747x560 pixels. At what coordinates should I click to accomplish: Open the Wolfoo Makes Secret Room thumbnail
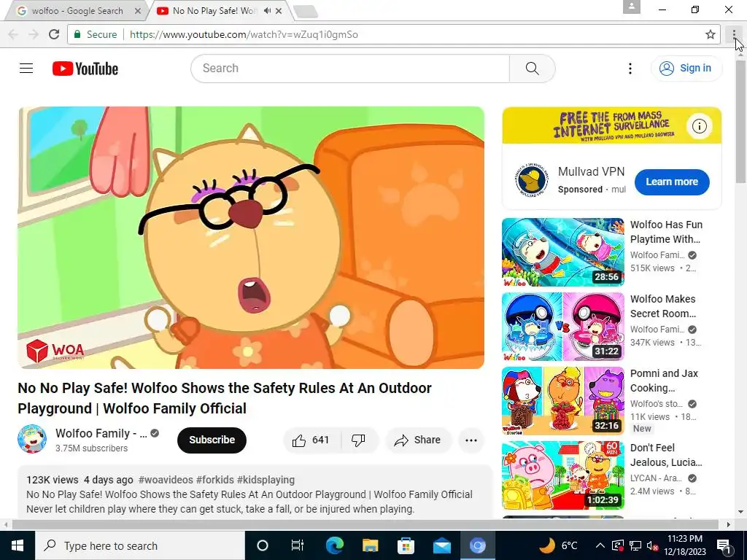pyautogui.click(x=562, y=327)
